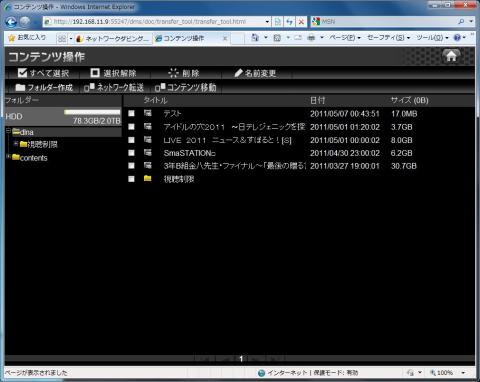This screenshot has height=382, width=480.
Task: Tick the checkbox for 視聴制限 folder row
Action: pyautogui.click(x=131, y=179)
